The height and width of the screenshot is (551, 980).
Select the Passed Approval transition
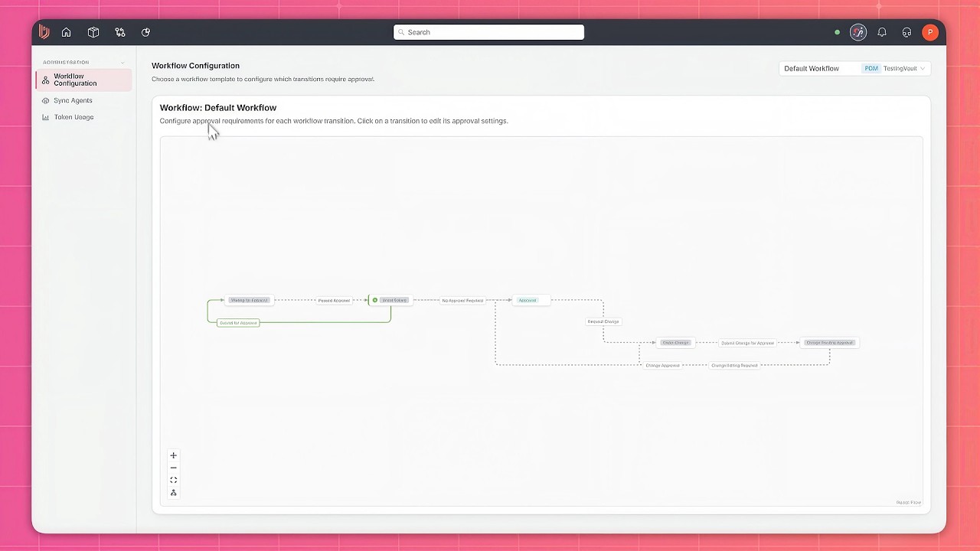pyautogui.click(x=334, y=301)
